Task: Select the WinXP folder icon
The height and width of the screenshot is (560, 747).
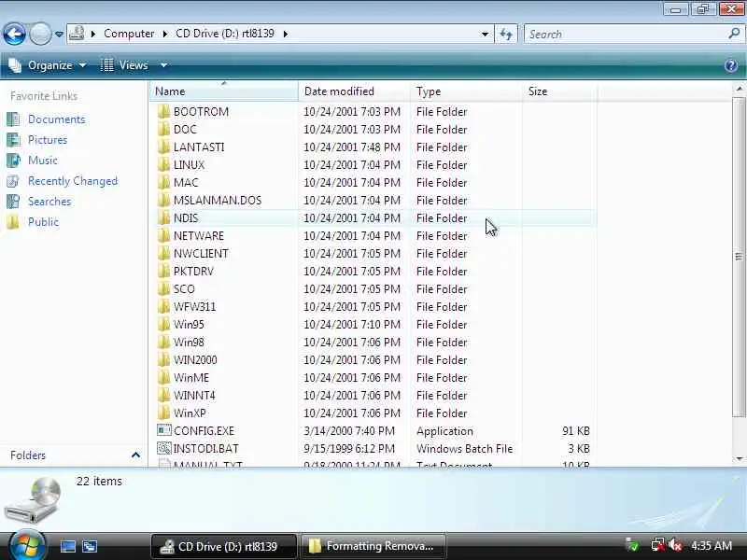Action: pyautogui.click(x=163, y=413)
